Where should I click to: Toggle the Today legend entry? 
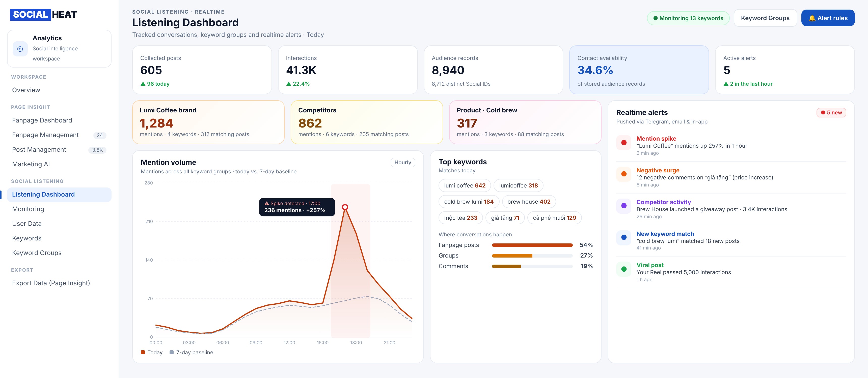click(152, 352)
